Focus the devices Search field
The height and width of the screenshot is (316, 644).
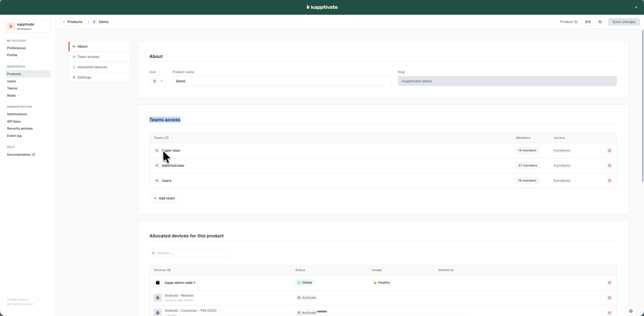tap(189, 253)
